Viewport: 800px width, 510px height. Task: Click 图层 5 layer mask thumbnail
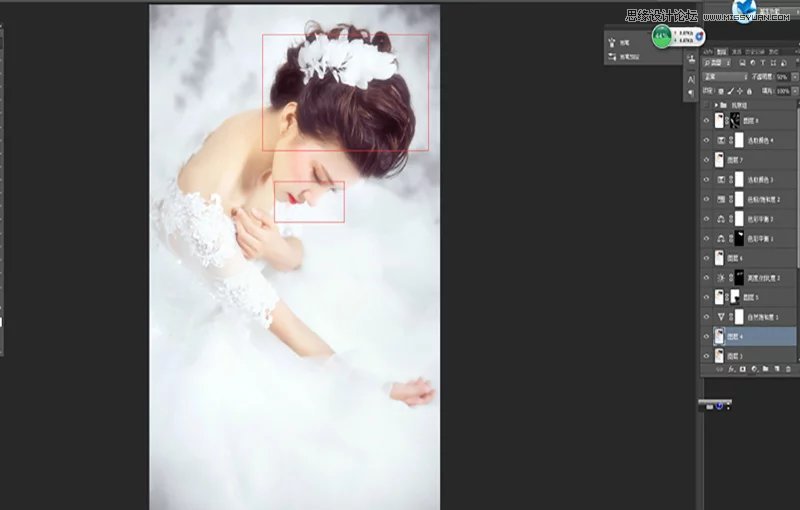(x=735, y=297)
